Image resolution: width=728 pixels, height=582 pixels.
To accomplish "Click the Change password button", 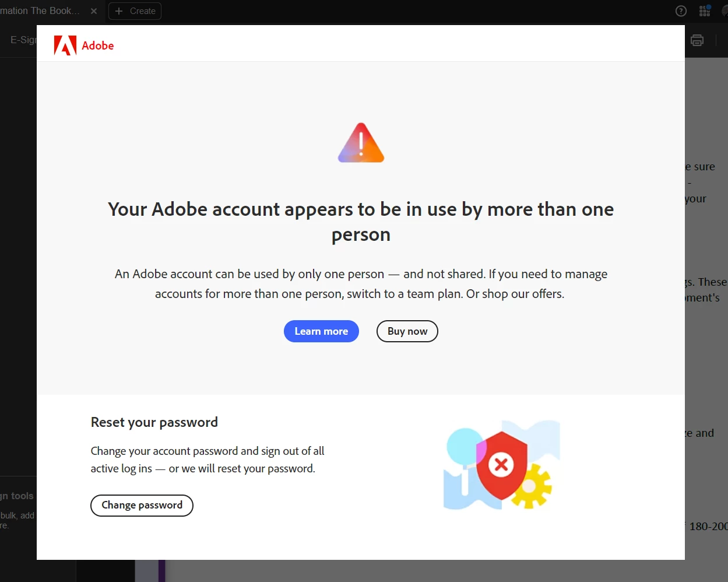I will (x=142, y=505).
